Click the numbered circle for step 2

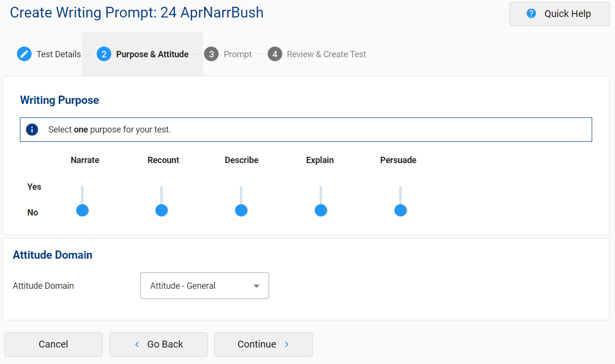[x=103, y=54]
